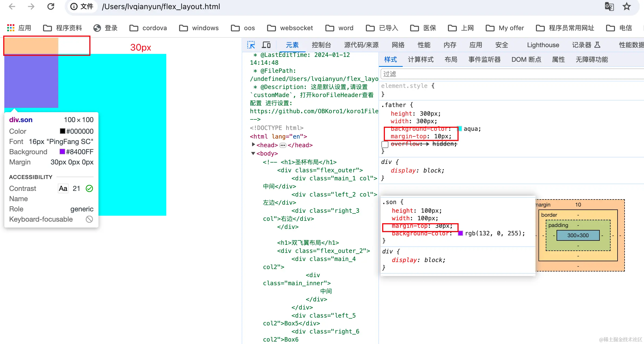
Task: Click the rgb(132, 0, 255) color swatch
Action: click(460, 233)
